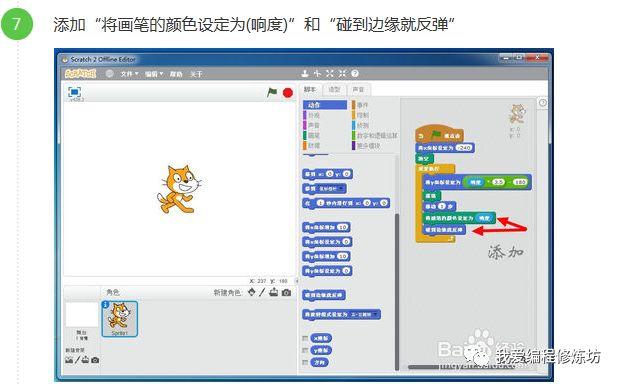Switch to the 声音 tab
The image size is (620, 384).
[359, 90]
